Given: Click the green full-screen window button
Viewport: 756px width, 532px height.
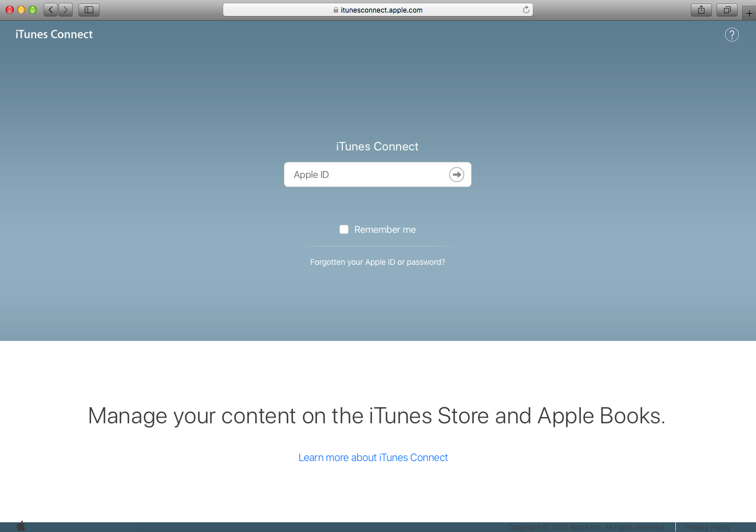Looking at the screenshot, I should [x=33, y=10].
